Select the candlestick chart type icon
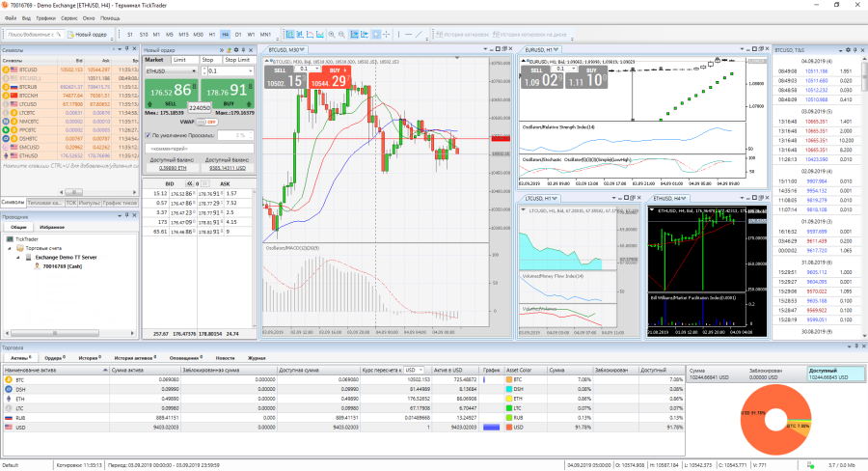868x471 pixels. [300, 35]
